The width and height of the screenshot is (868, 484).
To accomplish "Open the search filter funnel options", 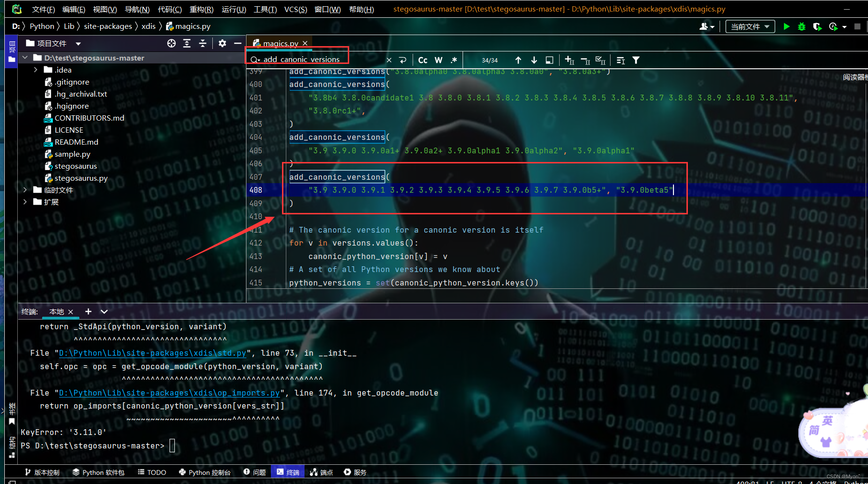I will (x=636, y=60).
